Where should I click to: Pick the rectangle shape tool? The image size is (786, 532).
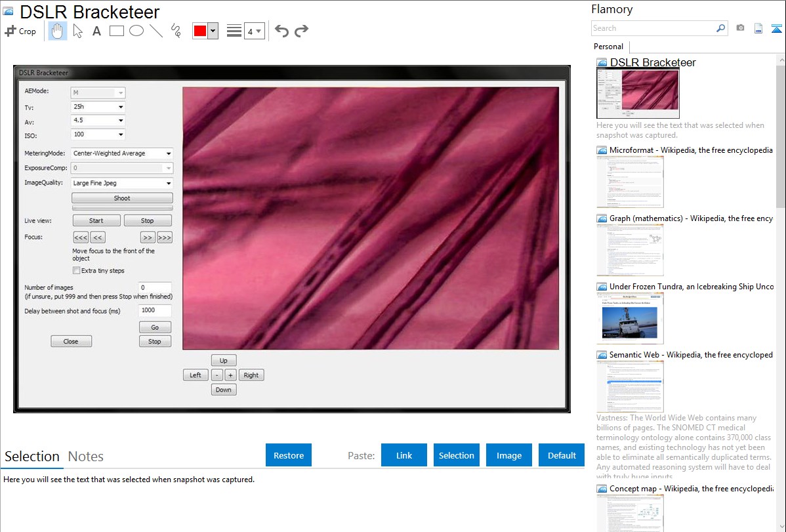coord(116,31)
